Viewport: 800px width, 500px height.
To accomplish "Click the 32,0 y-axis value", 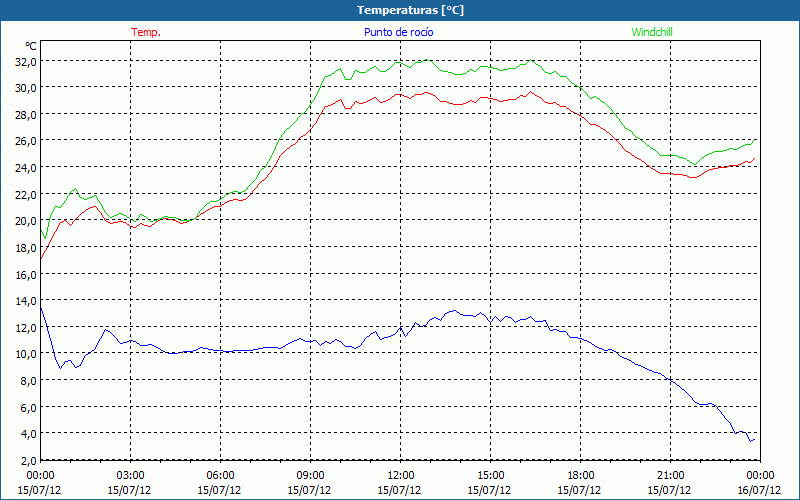I will click(26, 62).
